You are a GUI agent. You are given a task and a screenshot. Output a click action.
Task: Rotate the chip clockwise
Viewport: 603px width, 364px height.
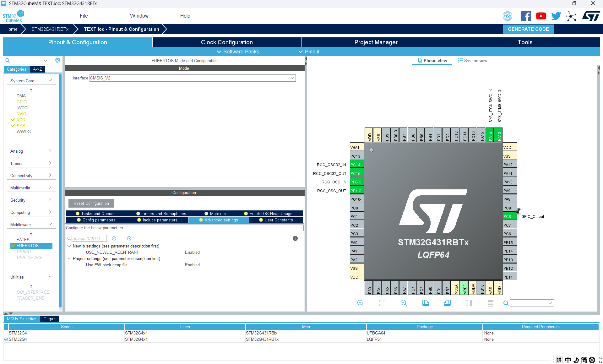(x=426, y=303)
